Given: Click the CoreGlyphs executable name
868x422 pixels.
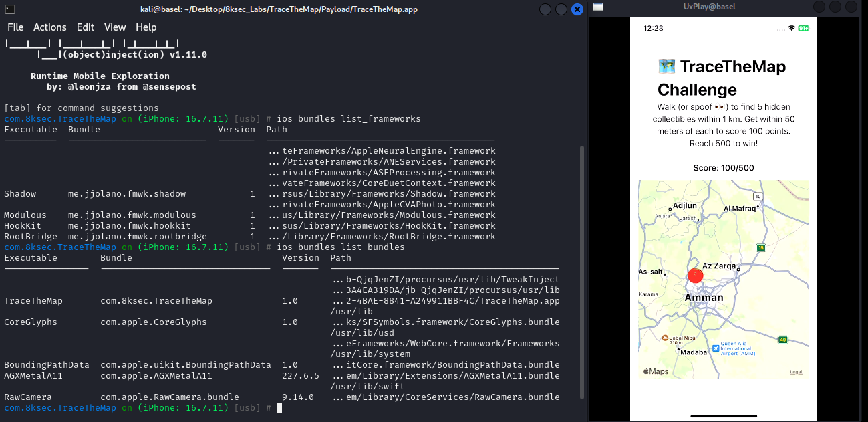Looking at the screenshot, I should pyautogui.click(x=31, y=322).
